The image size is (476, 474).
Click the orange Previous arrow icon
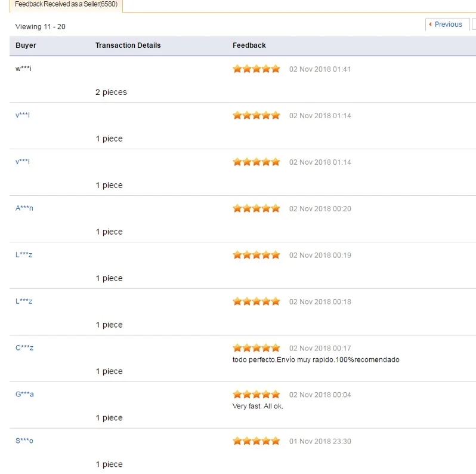click(430, 24)
